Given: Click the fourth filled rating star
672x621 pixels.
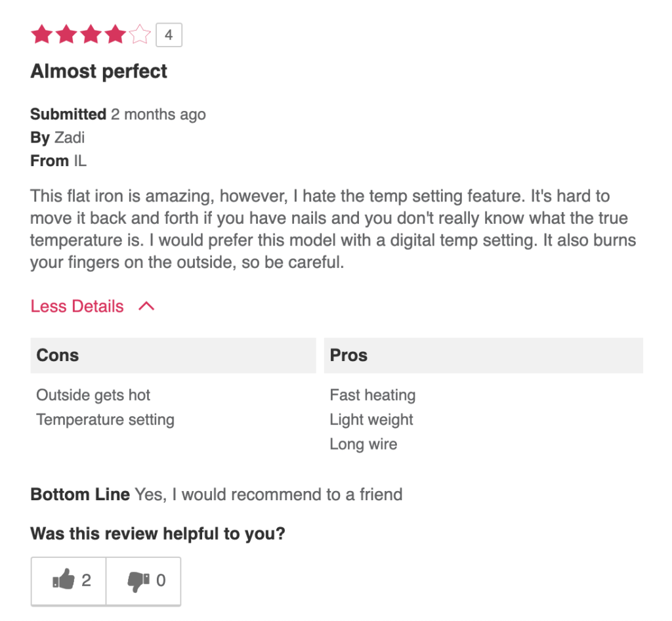Looking at the screenshot, I should [115, 34].
